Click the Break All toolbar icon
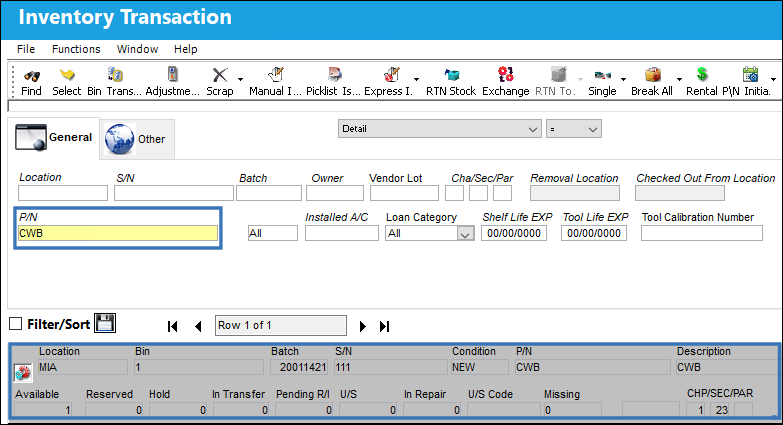Viewport: 783px width, 425px height. click(652, 75)
